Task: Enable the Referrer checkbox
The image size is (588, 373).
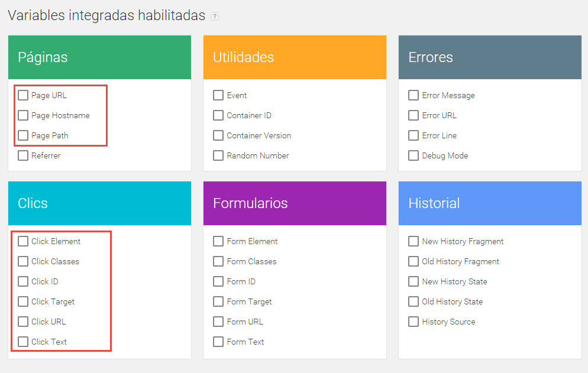Action: [x=23, y=155]
